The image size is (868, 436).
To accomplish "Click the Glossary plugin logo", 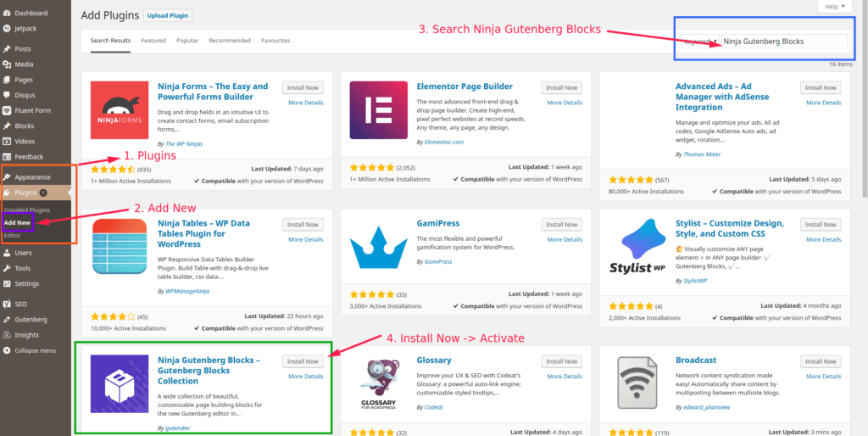I will point(379,384).
